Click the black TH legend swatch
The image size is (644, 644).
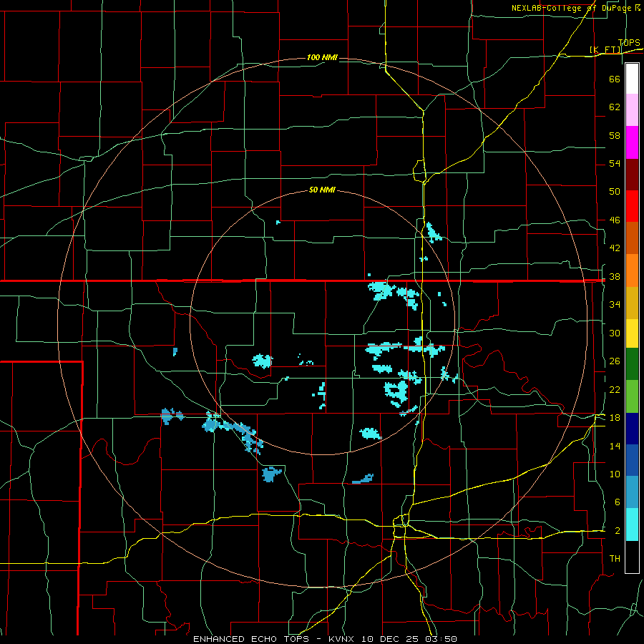tap(632, 557)
